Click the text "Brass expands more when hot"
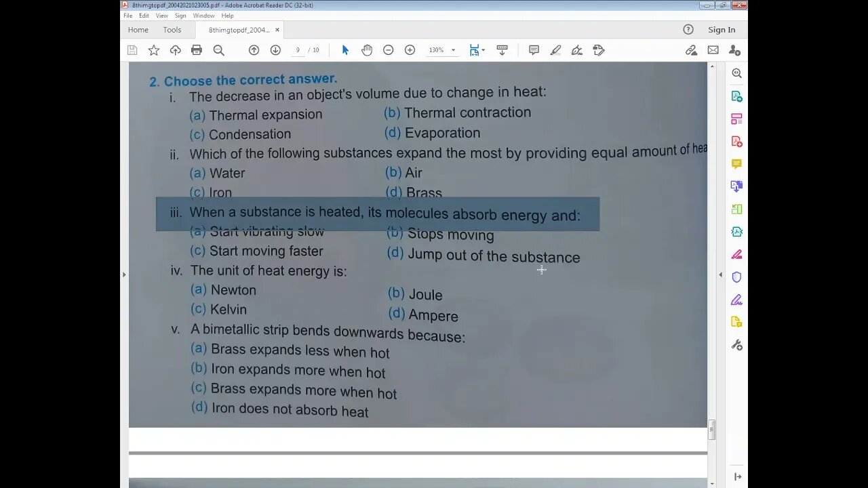This screenshot has width=868, height=488. click(x=304, y=391)
